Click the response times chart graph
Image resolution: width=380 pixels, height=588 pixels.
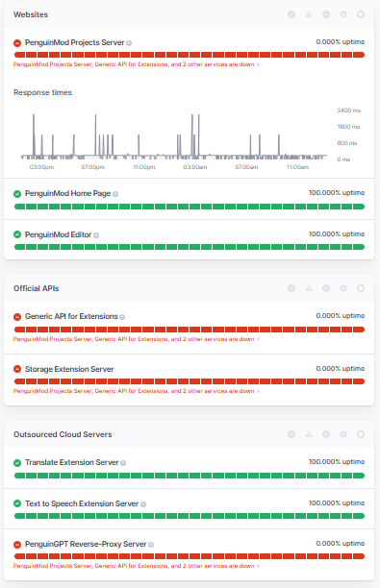[173, 136]
